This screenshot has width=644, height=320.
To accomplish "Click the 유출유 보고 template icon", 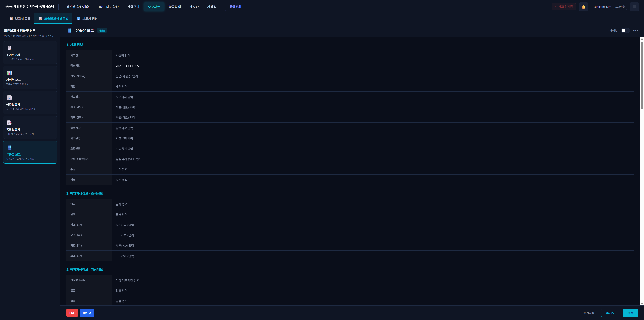I will [x=9, y=148].
